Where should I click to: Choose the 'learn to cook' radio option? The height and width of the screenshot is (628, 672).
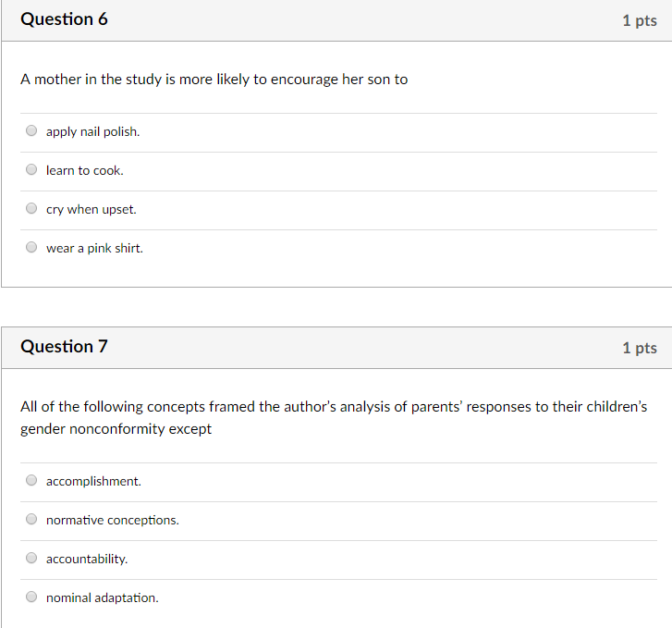pyautogui.click(x=31, y=169)
